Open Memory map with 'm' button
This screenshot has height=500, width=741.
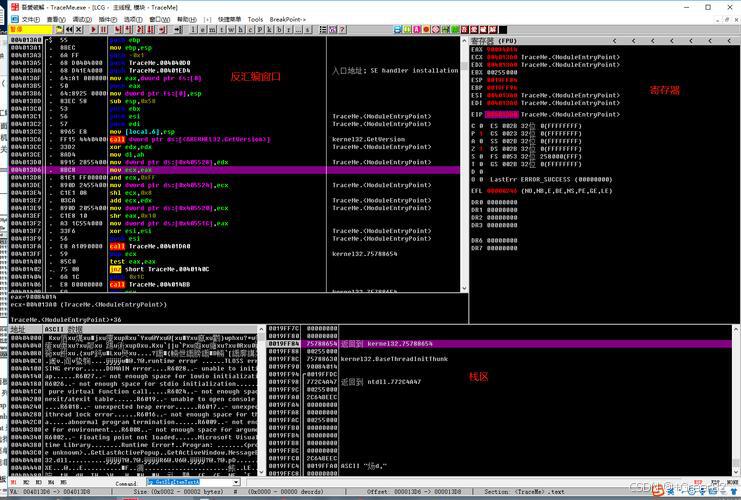click(x=212, y=29)
